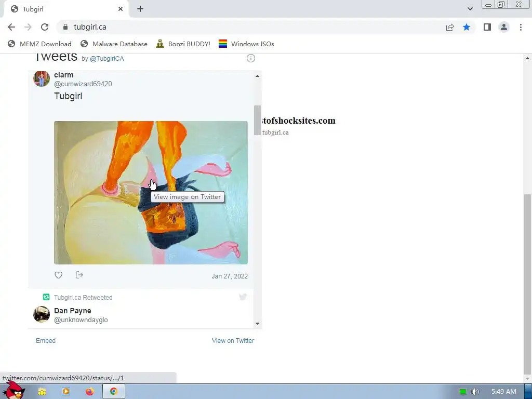
Task: Click the Tubgirl tweet text
Action: click(x=68, y=96)
